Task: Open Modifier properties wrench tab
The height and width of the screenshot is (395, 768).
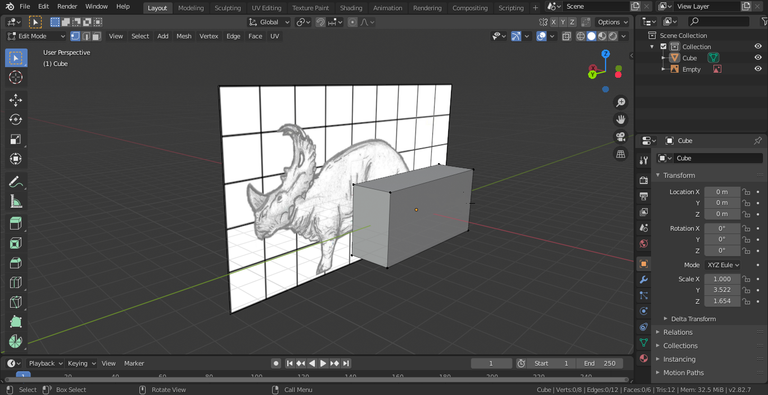Action: [644, 280]
